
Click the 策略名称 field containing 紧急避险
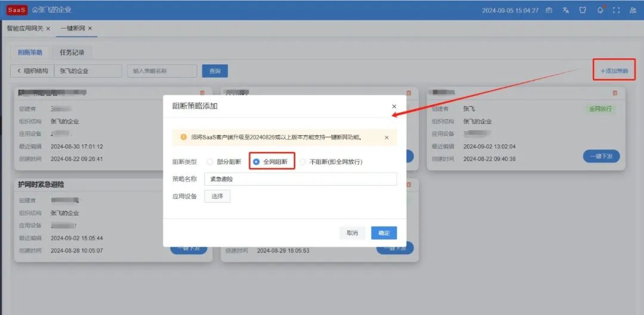(300, 179)
